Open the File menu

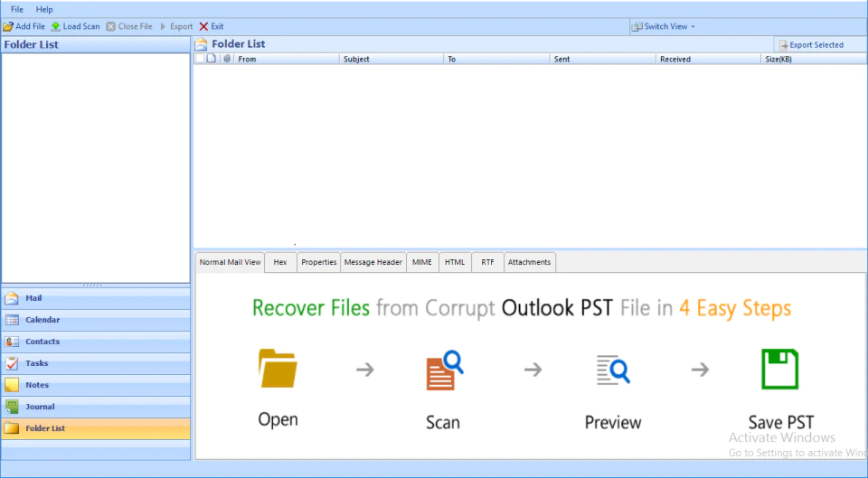click(x=17, y=9)
